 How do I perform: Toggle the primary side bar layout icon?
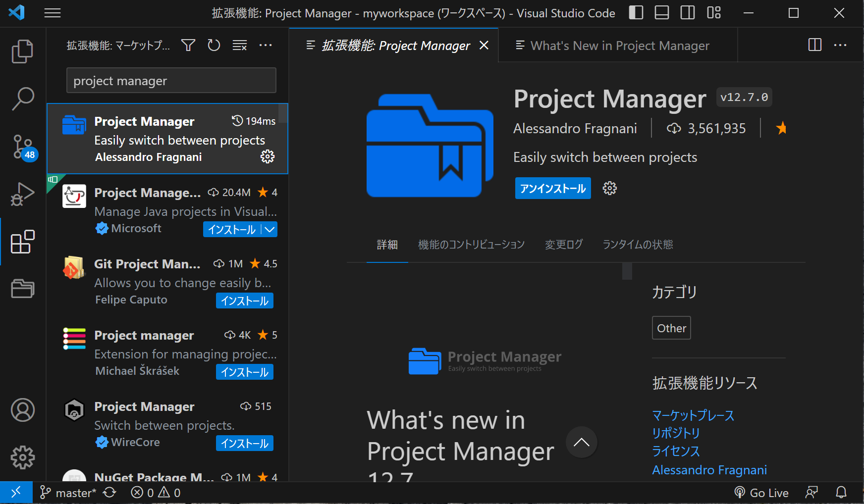tap(636, 13)
